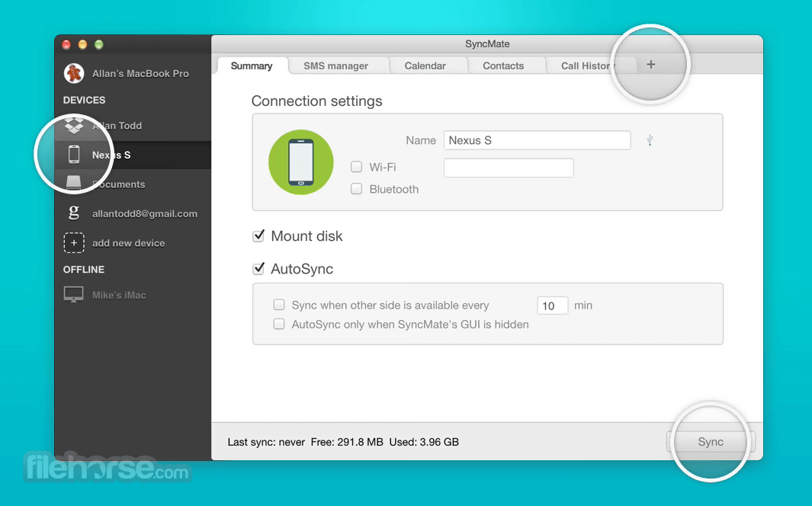The image size is (812, 506).
Task: Click the Used: 3.96 GB status text
Action: 424,442
